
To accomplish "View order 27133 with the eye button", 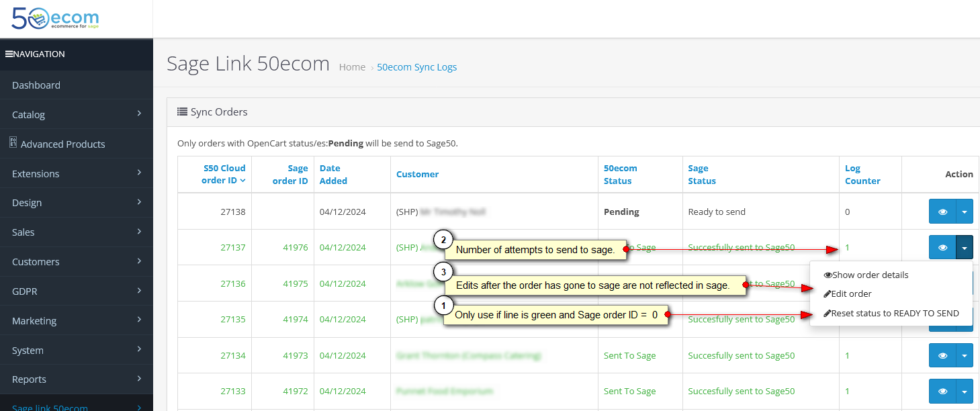I will (x=943, y=391).
